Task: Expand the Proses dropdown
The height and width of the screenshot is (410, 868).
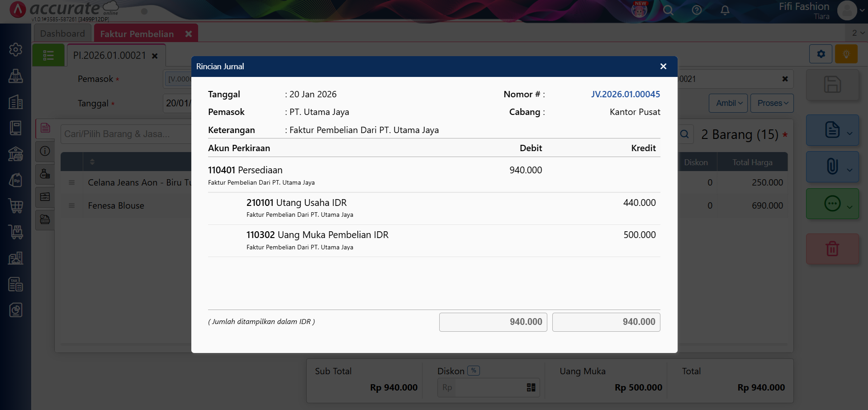Action: (x=772, y=103)
